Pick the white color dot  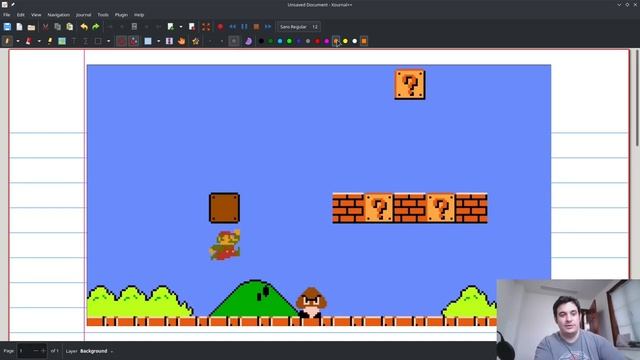[x=355, y=41]
